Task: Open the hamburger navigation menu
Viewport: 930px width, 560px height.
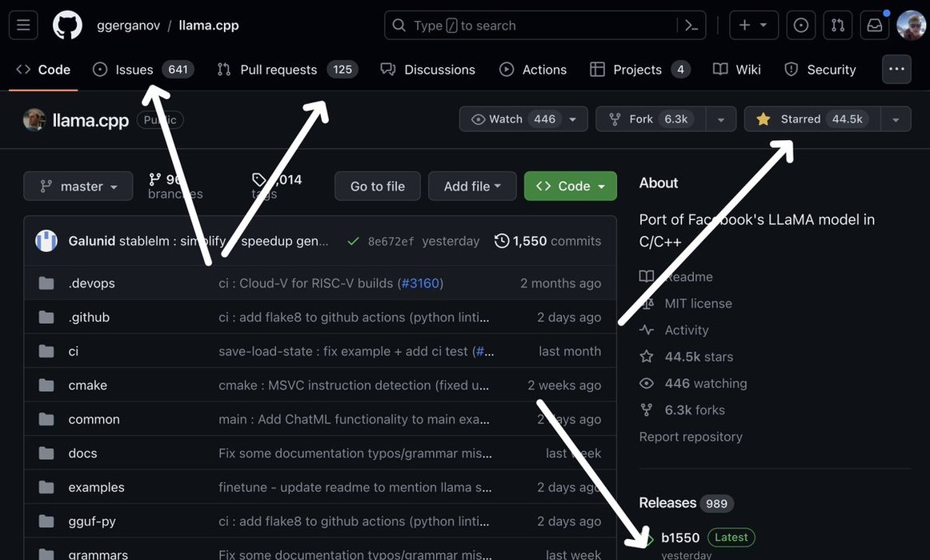Action: click(23, 25)
